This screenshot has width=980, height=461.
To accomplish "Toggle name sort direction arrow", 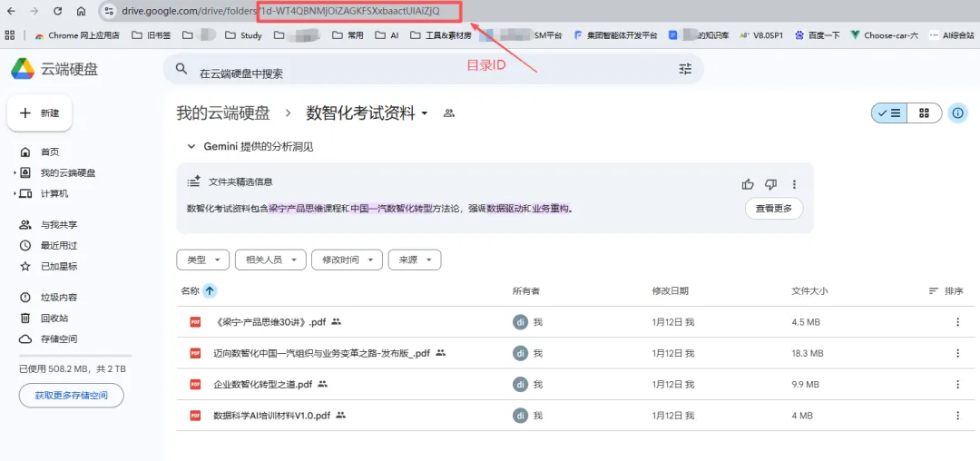I will pos(210,290).
